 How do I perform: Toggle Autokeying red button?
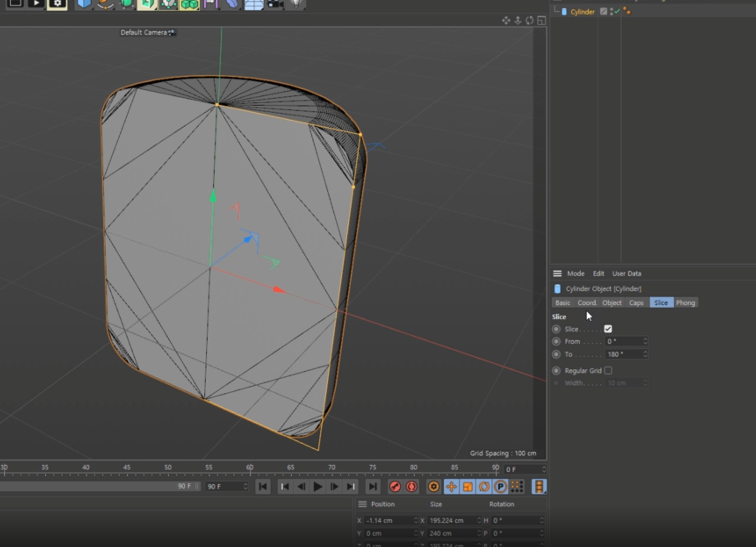click(411, 486)
